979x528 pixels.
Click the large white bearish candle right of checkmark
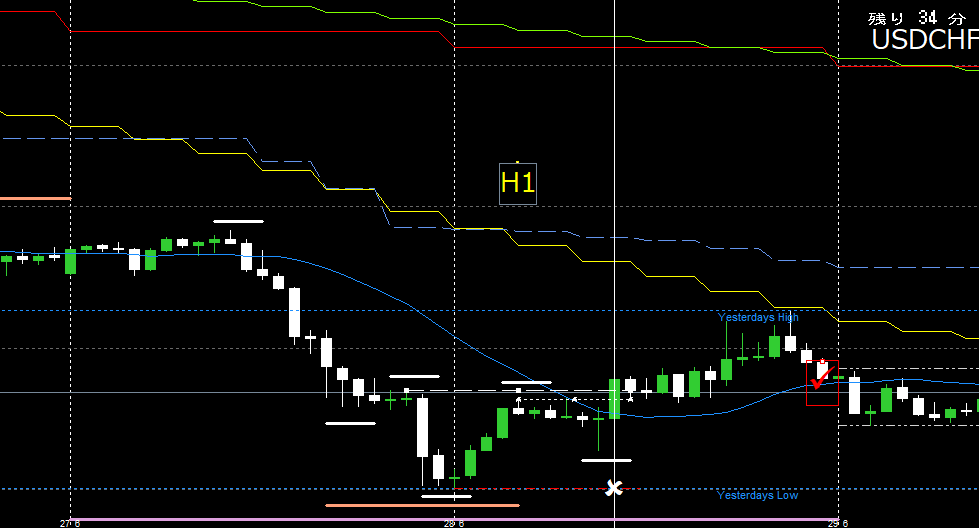[854, 394]
